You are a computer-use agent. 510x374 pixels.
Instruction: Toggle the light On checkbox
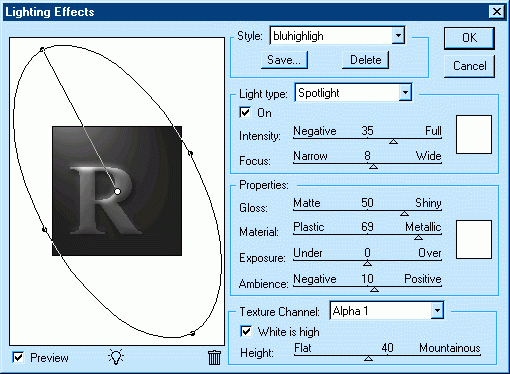245,112
